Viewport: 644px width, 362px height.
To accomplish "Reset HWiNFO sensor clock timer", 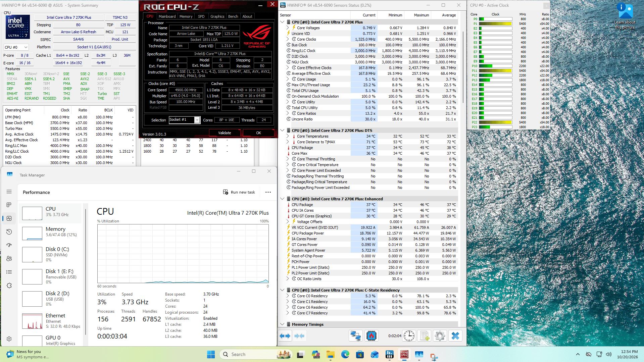I will click(x=409, y=336).
